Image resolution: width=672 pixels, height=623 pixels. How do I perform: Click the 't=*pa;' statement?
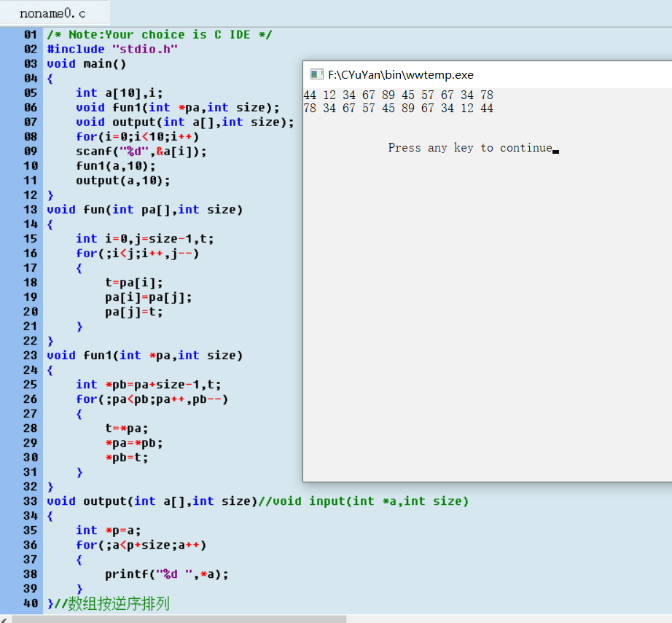click(x=127, y=428)
